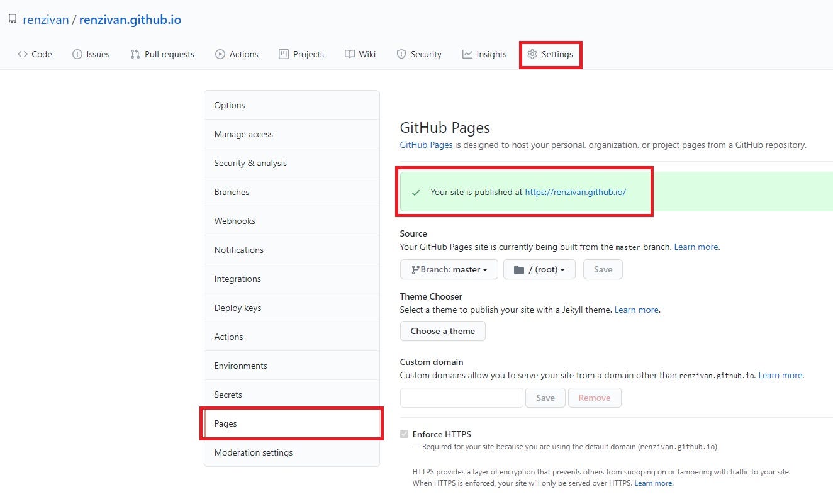Open the Issues tab
833x504 pixels.
coord(91,54)
